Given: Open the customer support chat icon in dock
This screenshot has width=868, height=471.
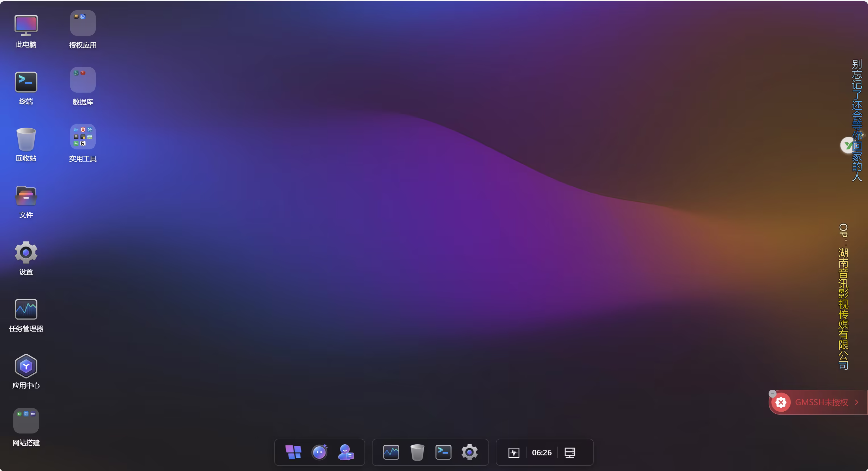Looking at the screenshot, I should tap(346, 452).
